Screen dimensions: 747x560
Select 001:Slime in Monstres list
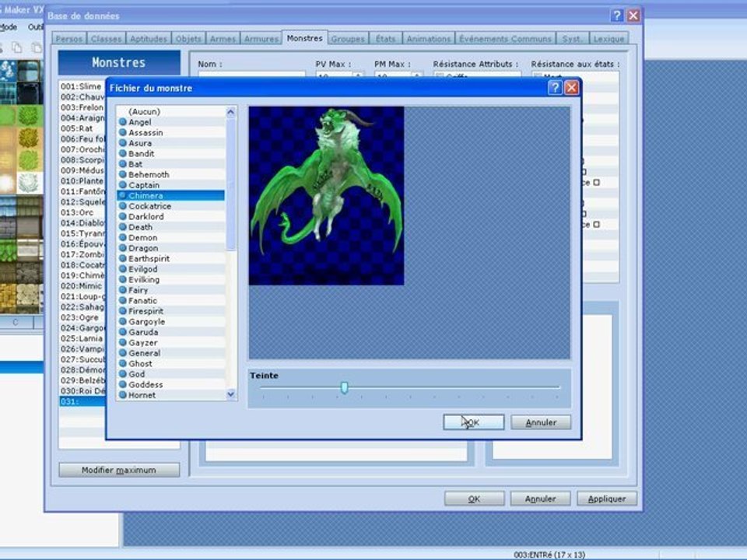coord(82,86)
